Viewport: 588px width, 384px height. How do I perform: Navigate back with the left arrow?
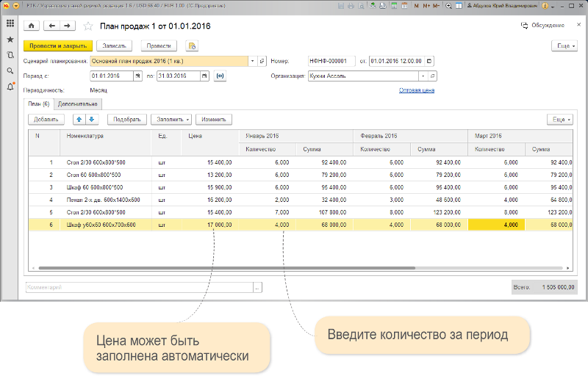(x=51, y=26)
